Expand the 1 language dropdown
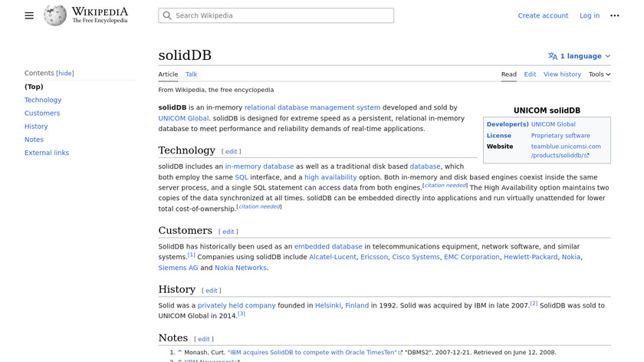The height and width of the screenshot is (362, 644). tap(580, 56)
